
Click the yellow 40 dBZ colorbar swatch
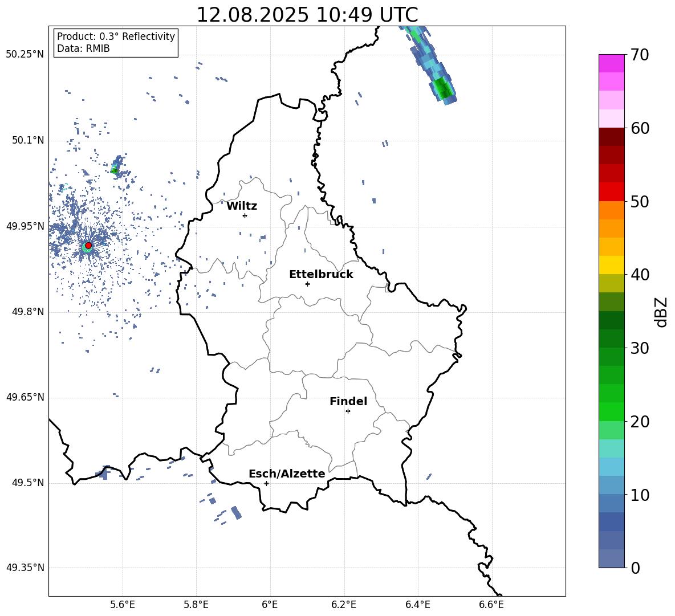click(x=611, y=265)
